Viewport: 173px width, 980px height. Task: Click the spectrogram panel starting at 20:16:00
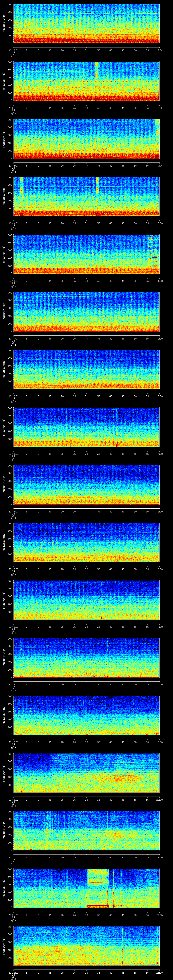[x=87, y=600]
